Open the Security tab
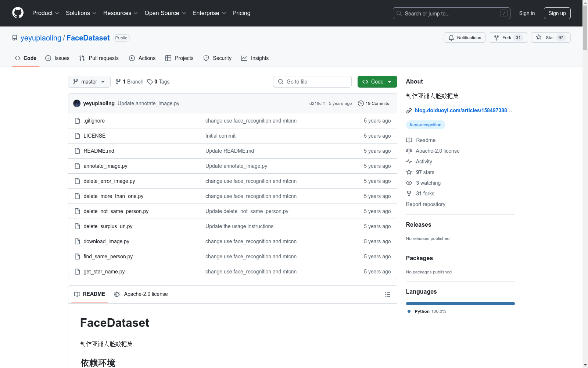The height and width of the screenshot is (368, 588). click(218, 58)
